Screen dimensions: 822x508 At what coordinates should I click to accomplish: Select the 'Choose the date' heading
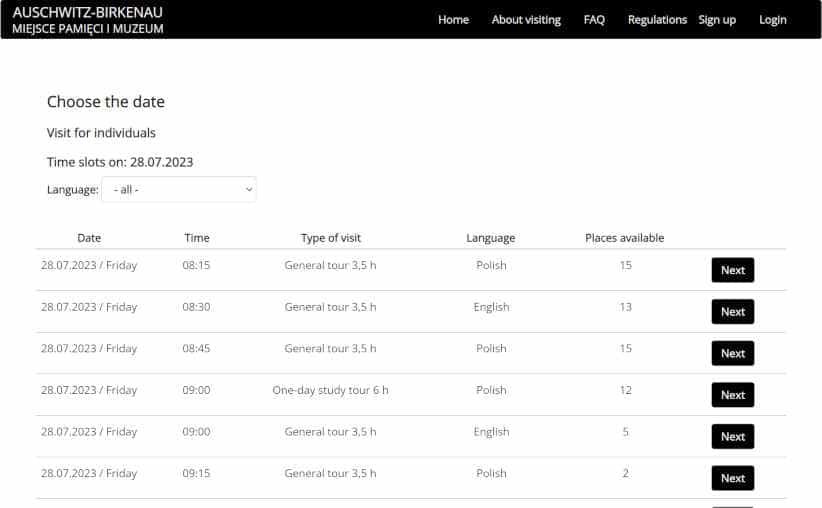coord(106,102)
